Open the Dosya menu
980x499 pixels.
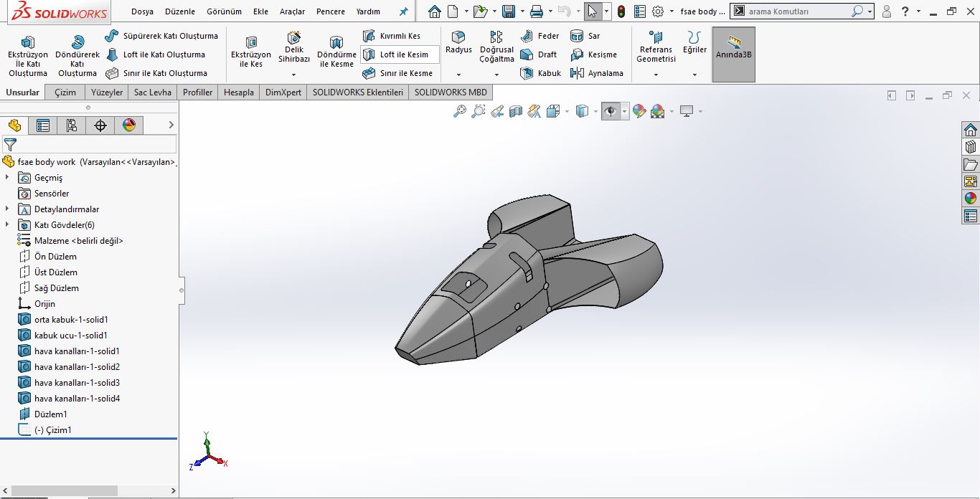142,11
